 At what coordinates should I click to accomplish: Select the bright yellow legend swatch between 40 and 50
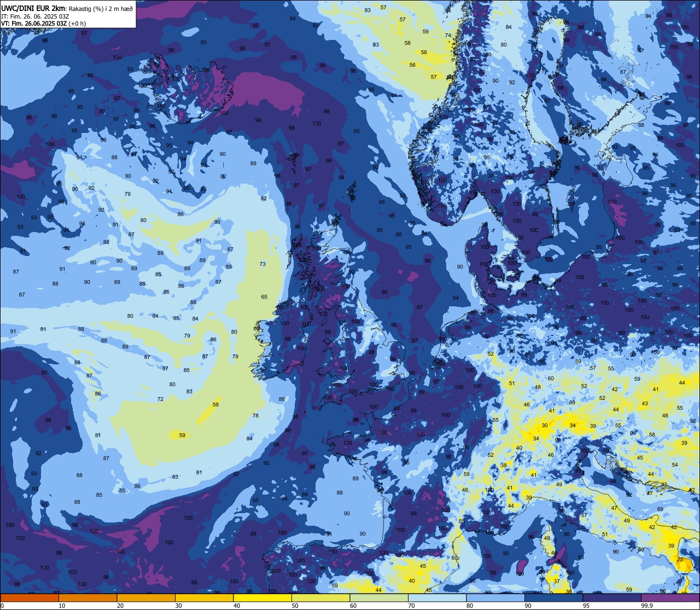(x=262, y=597)
